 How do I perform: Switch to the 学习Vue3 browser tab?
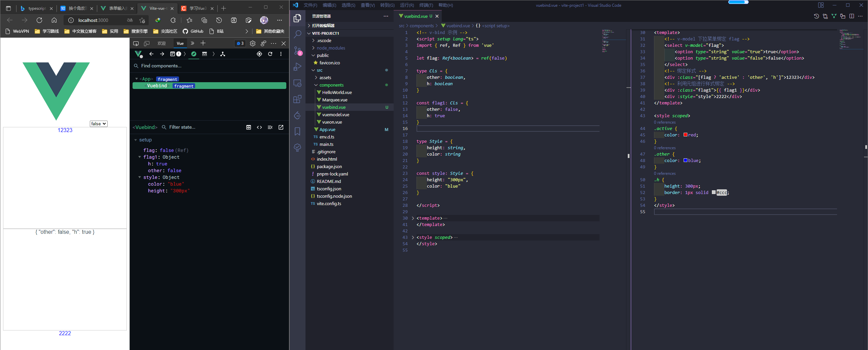[x=197, y=8]
